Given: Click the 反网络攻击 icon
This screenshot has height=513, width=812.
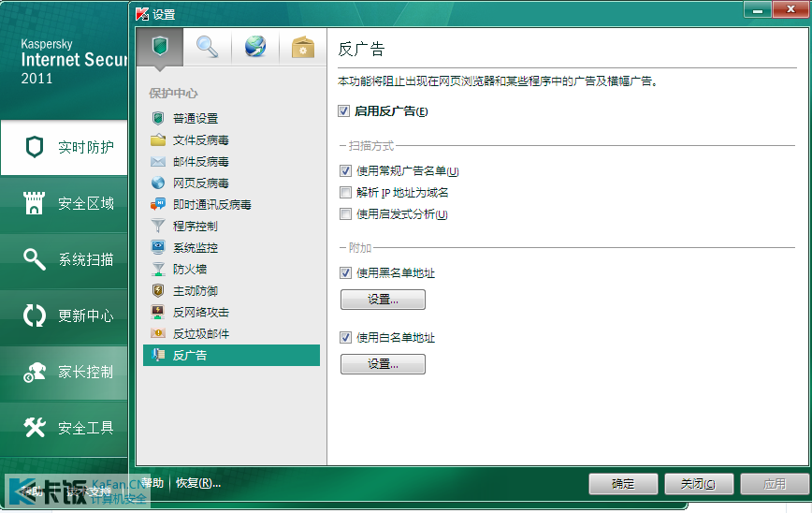Looking at the screenshot, I should (x=158, y=312).
